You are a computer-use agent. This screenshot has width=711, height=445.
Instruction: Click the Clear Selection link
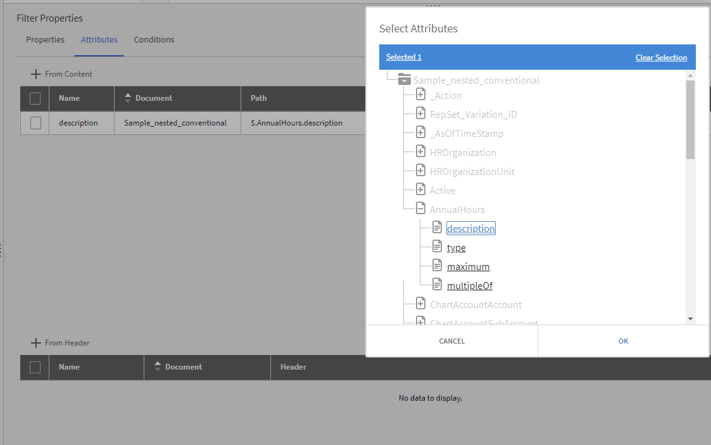pyautogui.click(x=661, y=57)
